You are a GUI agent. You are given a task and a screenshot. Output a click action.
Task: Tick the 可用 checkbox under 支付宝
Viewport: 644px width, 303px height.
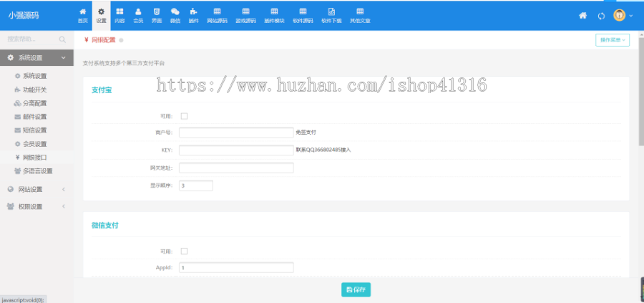coord(184,116)
